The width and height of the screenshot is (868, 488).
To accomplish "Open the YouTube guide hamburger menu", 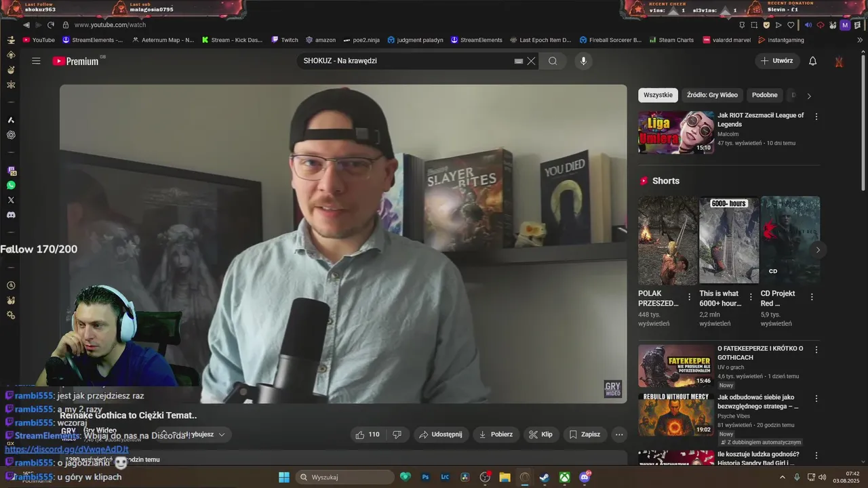I will click(36, 61).
